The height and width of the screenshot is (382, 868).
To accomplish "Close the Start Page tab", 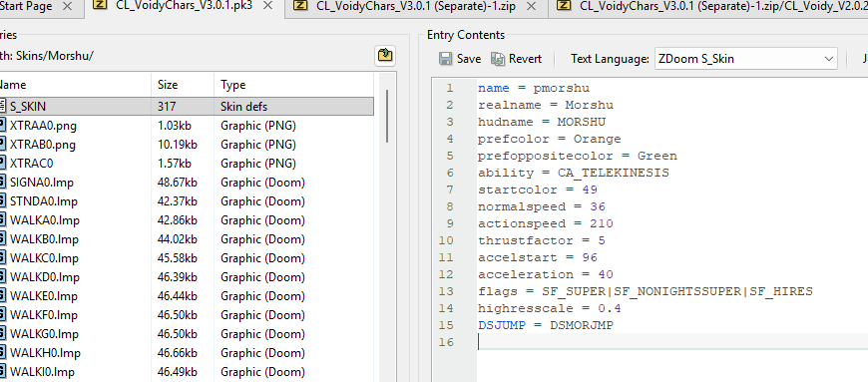I will click(67, 6).
